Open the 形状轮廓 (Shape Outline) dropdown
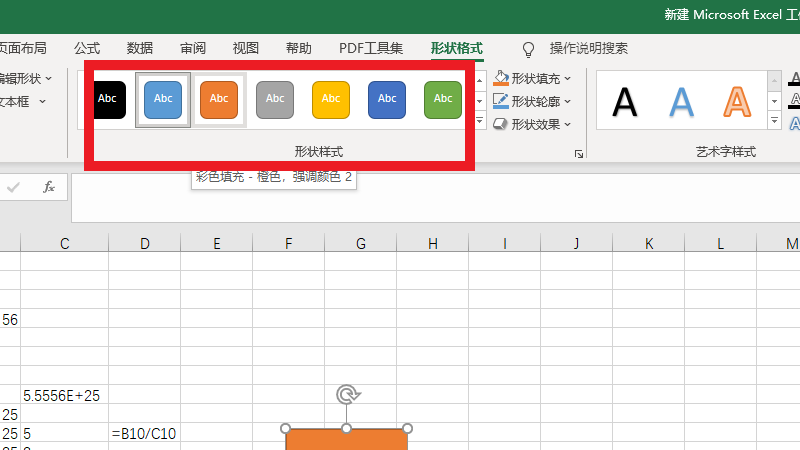This screenshot has height=450, width=800. click(533, 101)
